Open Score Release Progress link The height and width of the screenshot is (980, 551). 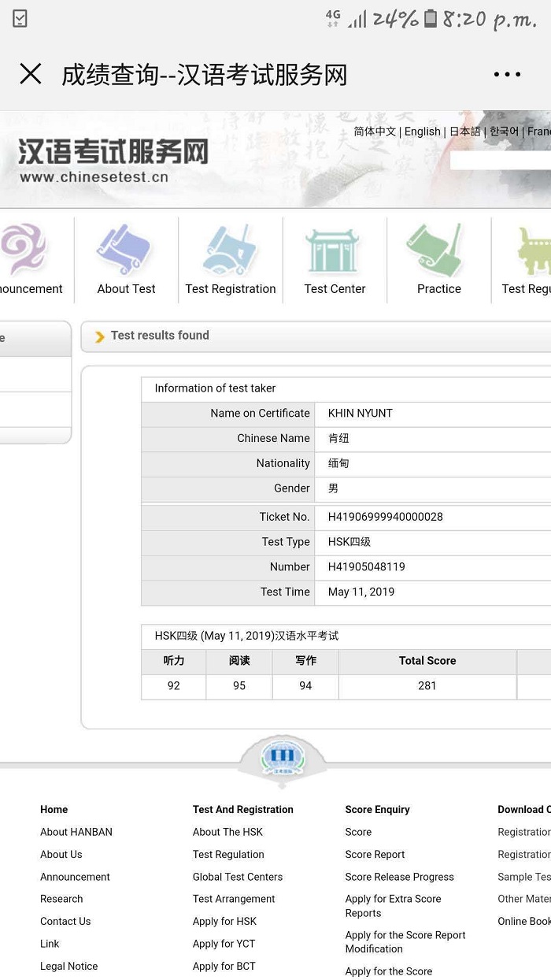point(399,877)
